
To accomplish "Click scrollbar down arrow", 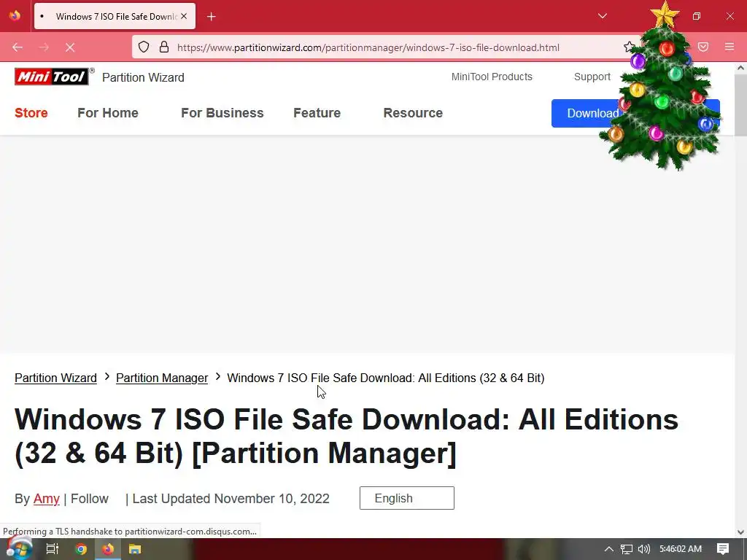I will [x=740, y=532].
